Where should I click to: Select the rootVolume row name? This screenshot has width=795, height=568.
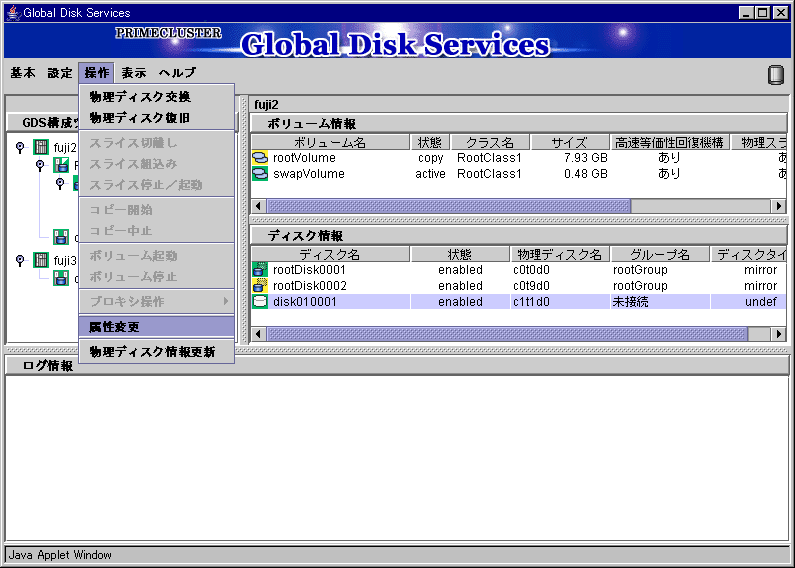pos(304,158)
